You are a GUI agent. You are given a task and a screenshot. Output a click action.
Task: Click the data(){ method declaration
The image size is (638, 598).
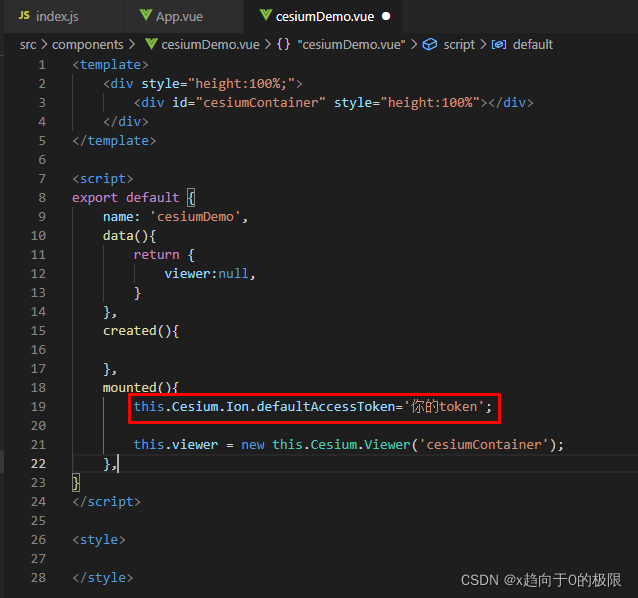point(129,236)
